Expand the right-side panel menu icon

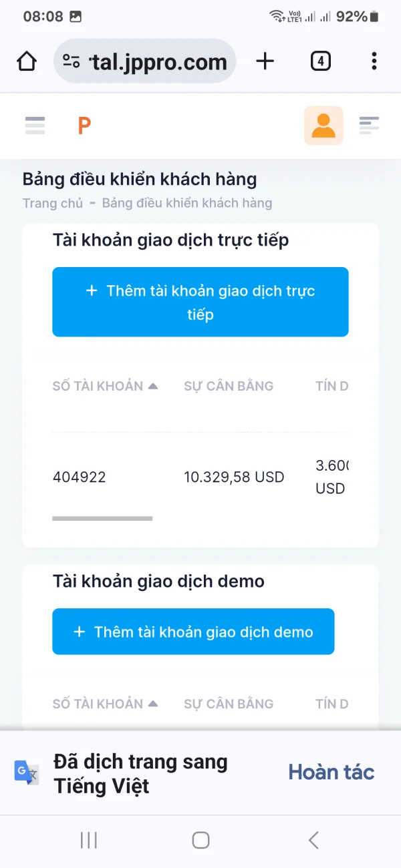coord(369,125)
